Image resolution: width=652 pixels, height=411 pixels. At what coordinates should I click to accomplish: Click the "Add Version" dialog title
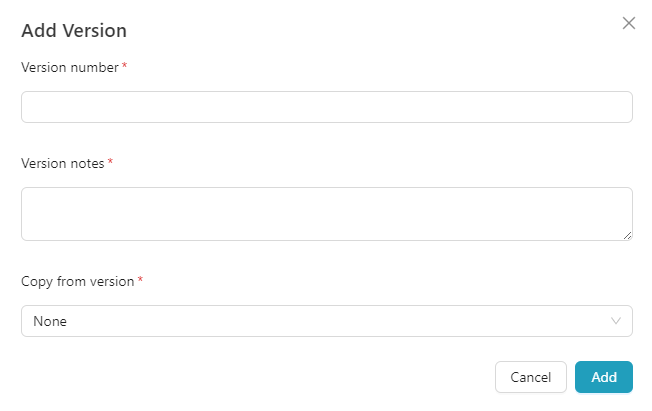(x=74, y=30)
